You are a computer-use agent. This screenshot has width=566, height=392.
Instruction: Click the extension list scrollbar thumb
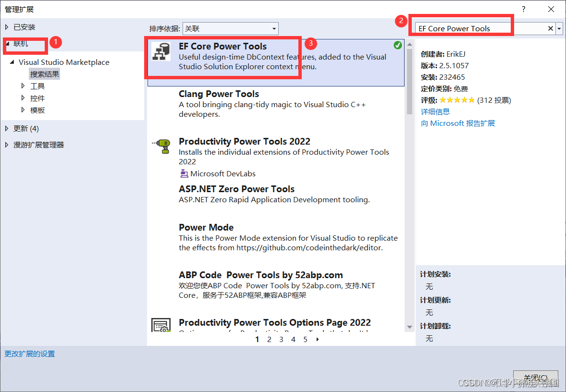point(409,82)
